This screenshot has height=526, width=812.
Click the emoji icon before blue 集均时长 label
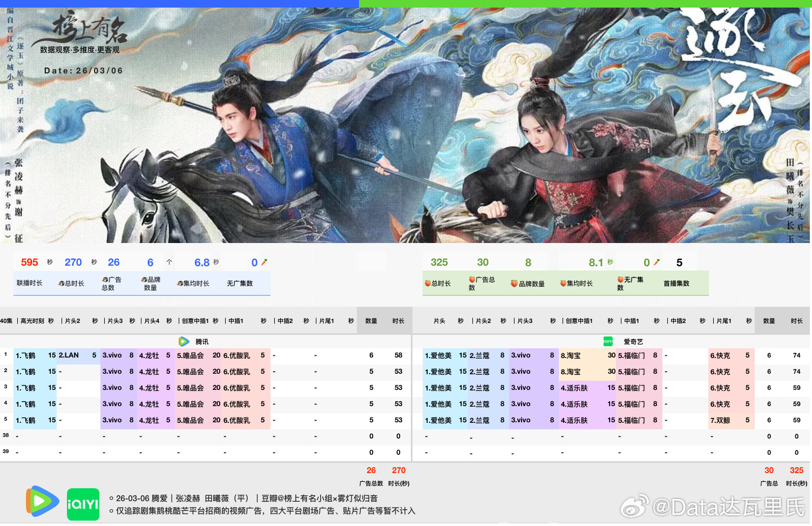pos(180,284)
